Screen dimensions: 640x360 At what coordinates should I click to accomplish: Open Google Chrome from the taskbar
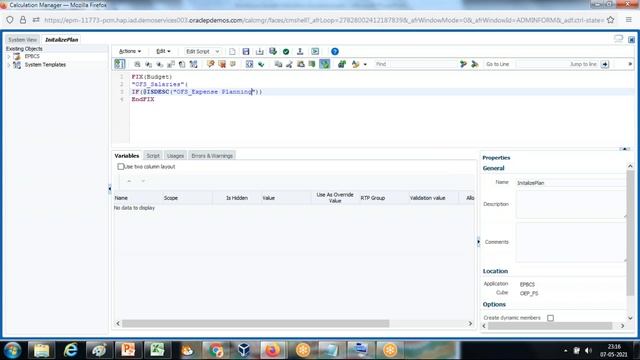216,350
